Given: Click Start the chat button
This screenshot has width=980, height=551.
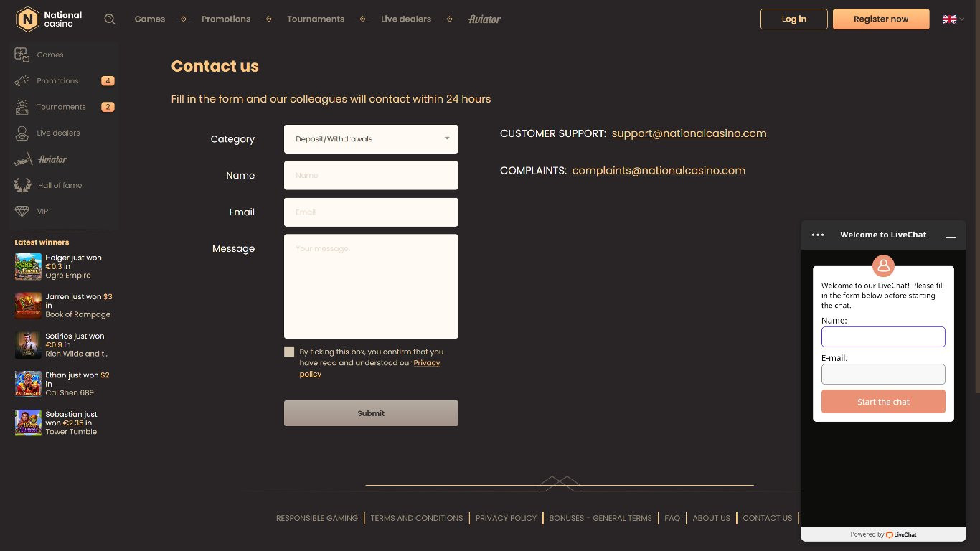Looking at the screenshot, I should click(x=883, y=402).
